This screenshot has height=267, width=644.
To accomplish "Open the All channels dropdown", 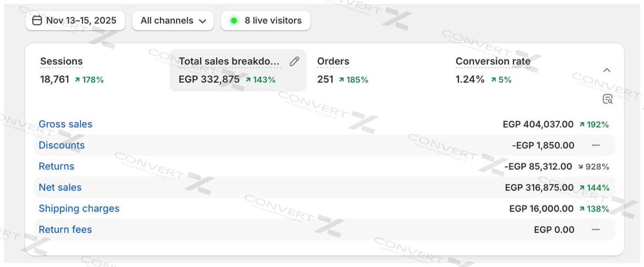I will (173, 20).
